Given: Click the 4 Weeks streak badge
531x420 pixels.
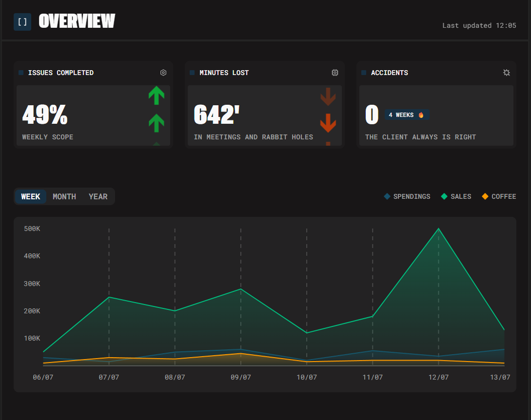Looking at the screenshot, I should pyautogui.click(x=407, y=115).
